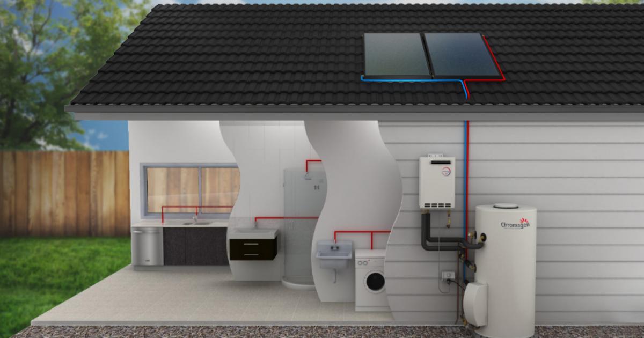Click the wooden backyard fence
This screenshot has height=338, width=644.
tap(64, 194)
